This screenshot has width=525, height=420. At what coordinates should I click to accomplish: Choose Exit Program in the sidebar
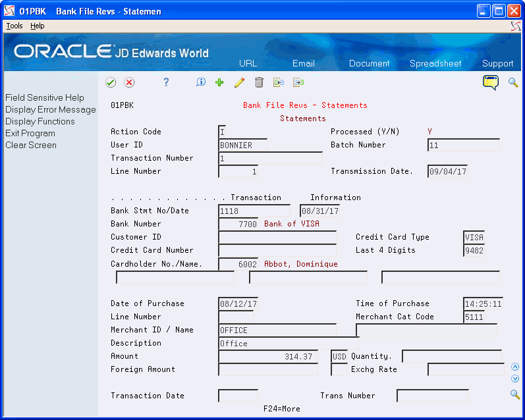pyautogui.click(x=30, y=133)
